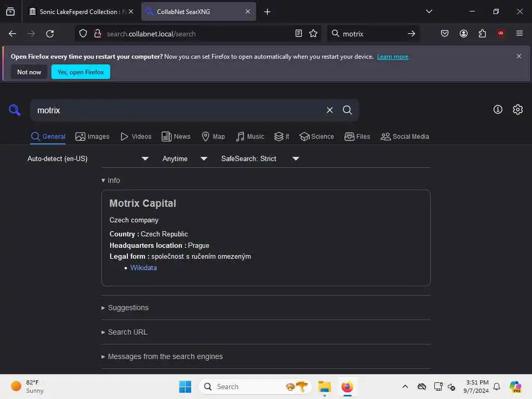Screen dimensions: 532x399
Task: Clear the motrix search query
Action: 329,110
